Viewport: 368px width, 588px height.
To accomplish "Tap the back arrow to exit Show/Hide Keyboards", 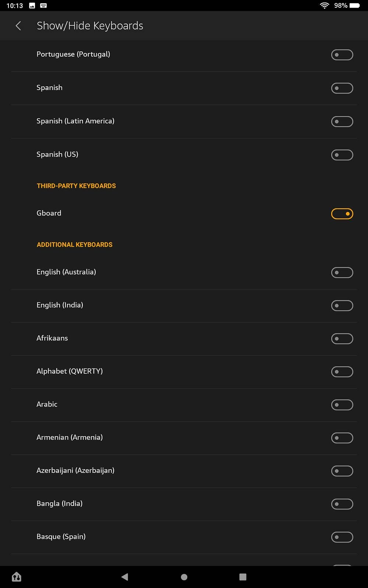I will pyautogui.click(x=18, y=26).
